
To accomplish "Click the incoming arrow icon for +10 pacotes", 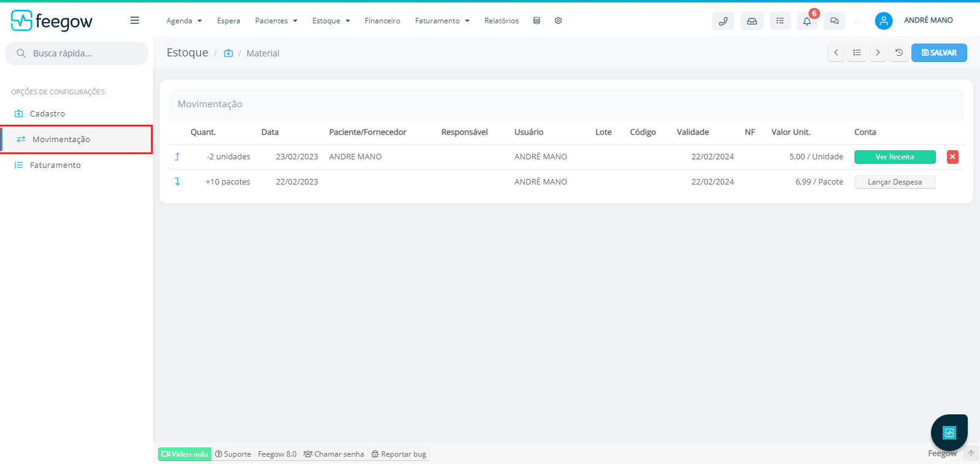I will [x=177, y=181].
